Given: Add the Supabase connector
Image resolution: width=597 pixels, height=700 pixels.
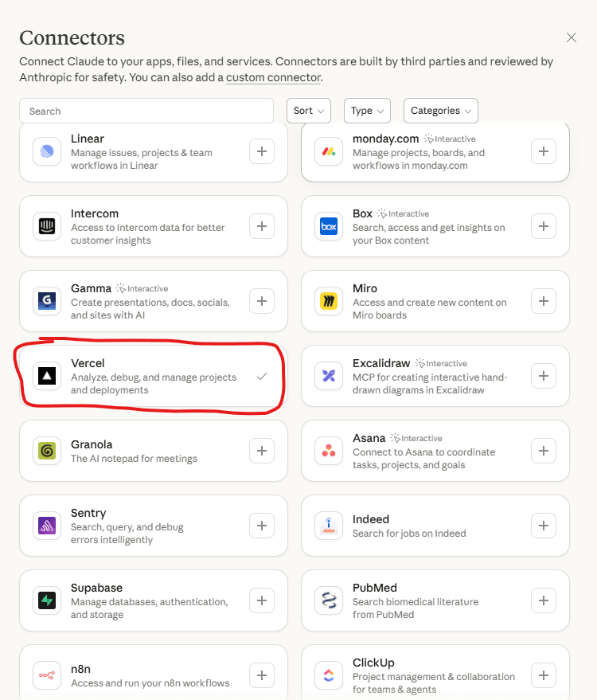Looking at the screenshot, I should point(262,600).
